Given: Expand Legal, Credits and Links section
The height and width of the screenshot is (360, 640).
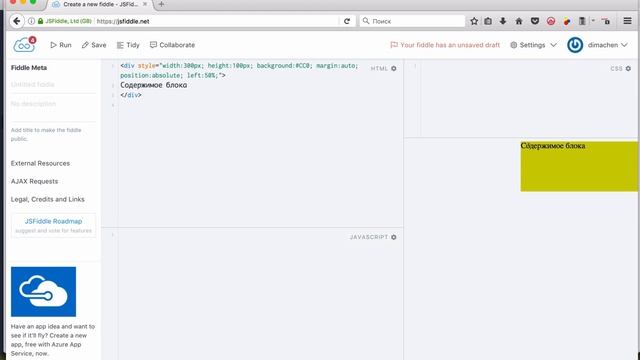Looking at the screenshot, I should click(48, 199).
